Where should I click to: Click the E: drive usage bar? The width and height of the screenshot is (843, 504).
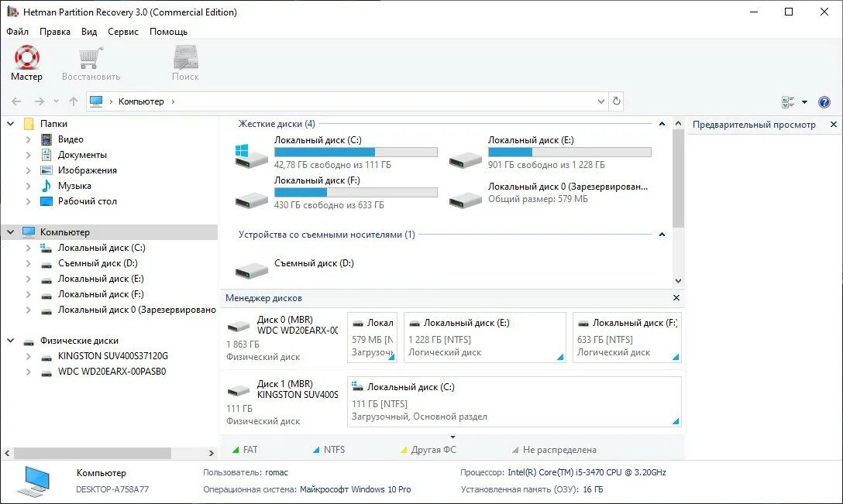pos(570,152)
